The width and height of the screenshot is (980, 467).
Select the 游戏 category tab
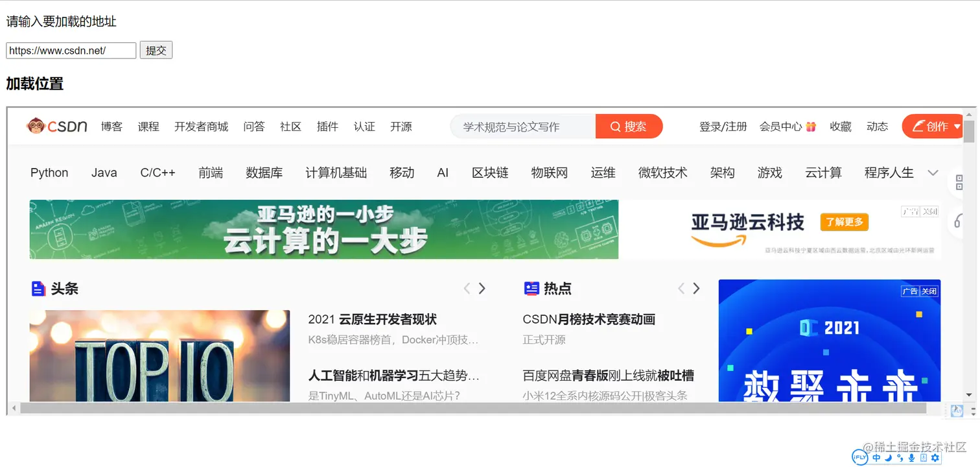(x=769, y=173)
